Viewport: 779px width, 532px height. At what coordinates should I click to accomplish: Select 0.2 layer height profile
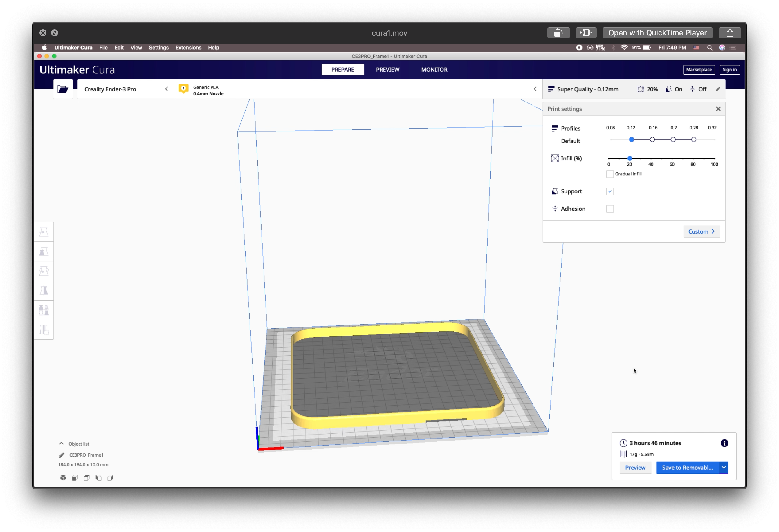(673, 140)
